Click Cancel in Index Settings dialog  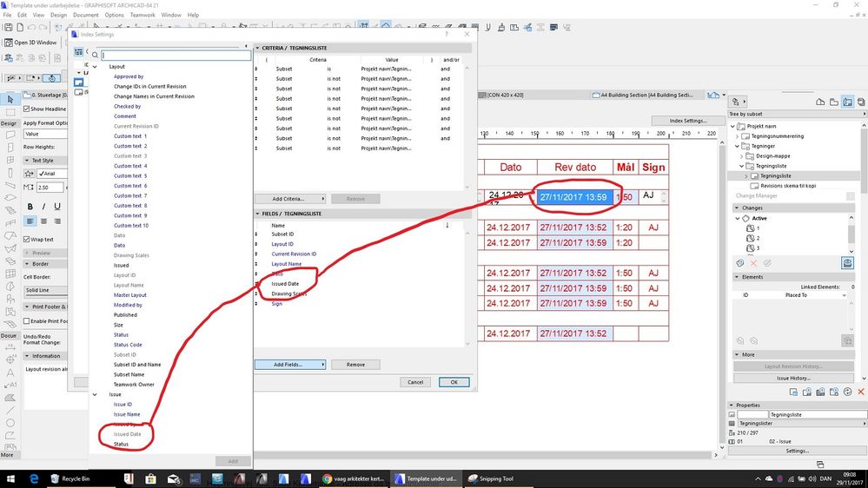[x=415, y=382]
